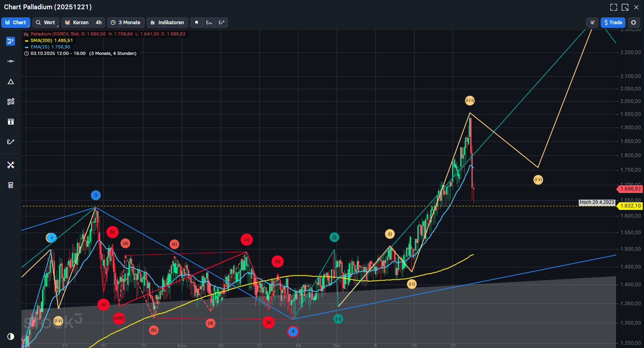
Task: Open the Indikatoren menu
Action: coord(167,23)
